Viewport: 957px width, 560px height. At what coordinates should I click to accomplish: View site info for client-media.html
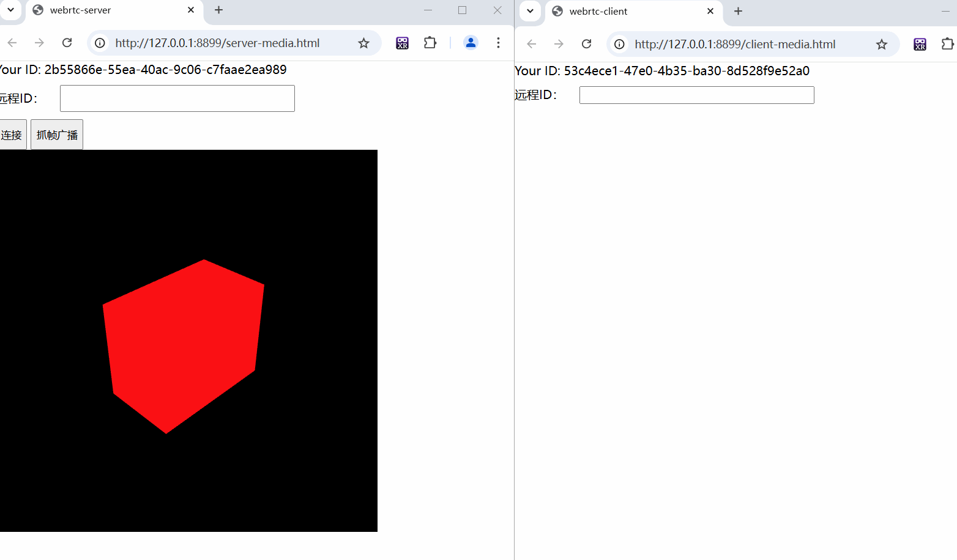point(619,44)
